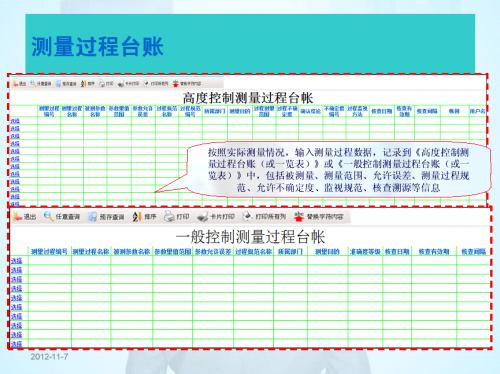Click 退出 icon in 高度控制 toolbar

15,84
